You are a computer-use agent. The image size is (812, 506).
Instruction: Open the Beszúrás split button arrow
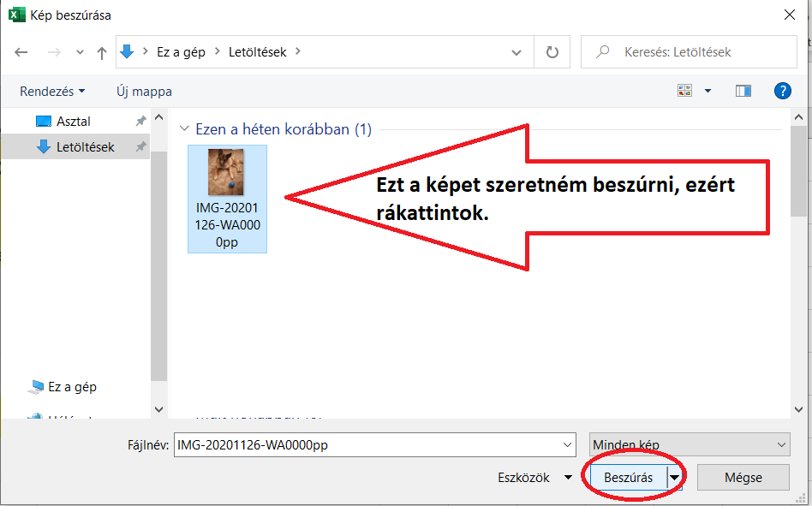coord(675,478)
